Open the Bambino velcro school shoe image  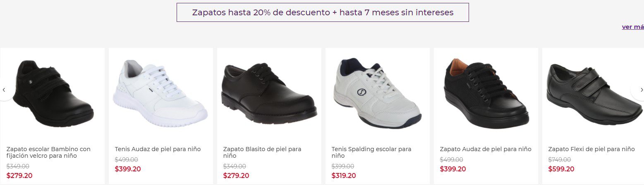click(53, 94)
